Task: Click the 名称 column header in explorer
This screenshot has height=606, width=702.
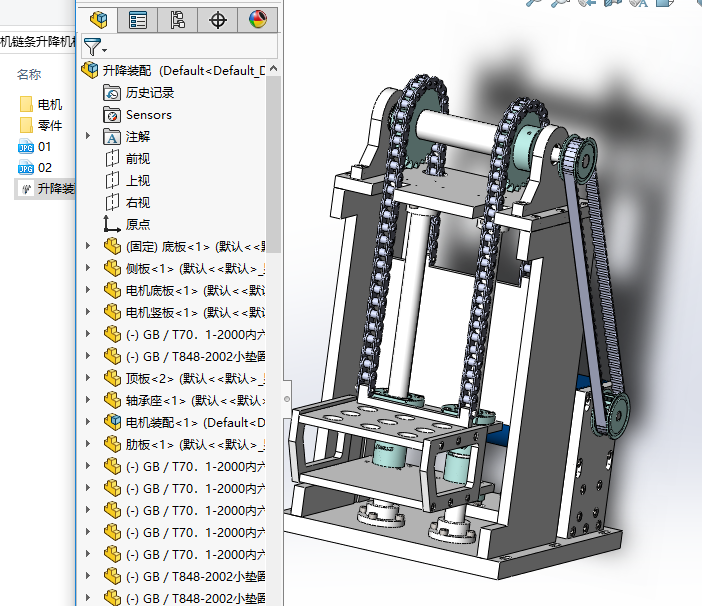Action: point(29,74)
